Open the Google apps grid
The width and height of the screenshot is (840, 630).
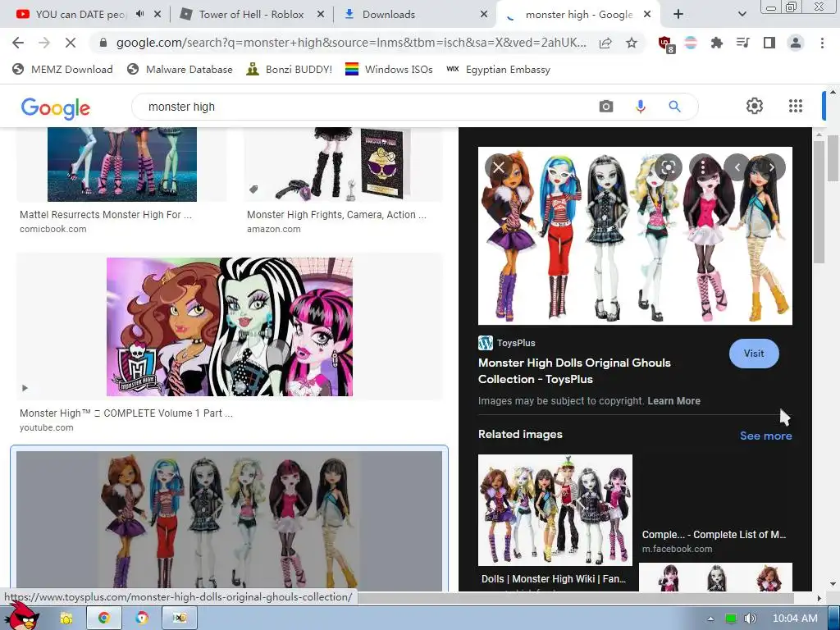click(x=796, y=106)
